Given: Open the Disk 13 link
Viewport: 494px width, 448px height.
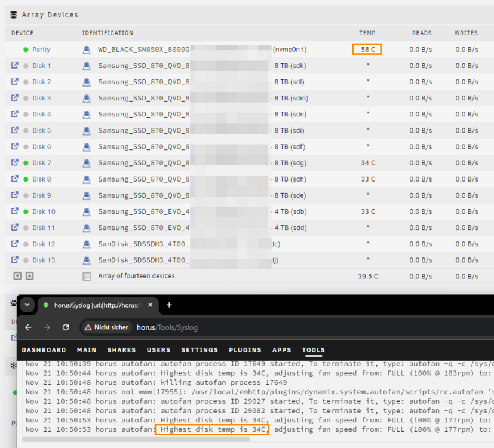Looking at the screenshot, I should coord(44,260).
